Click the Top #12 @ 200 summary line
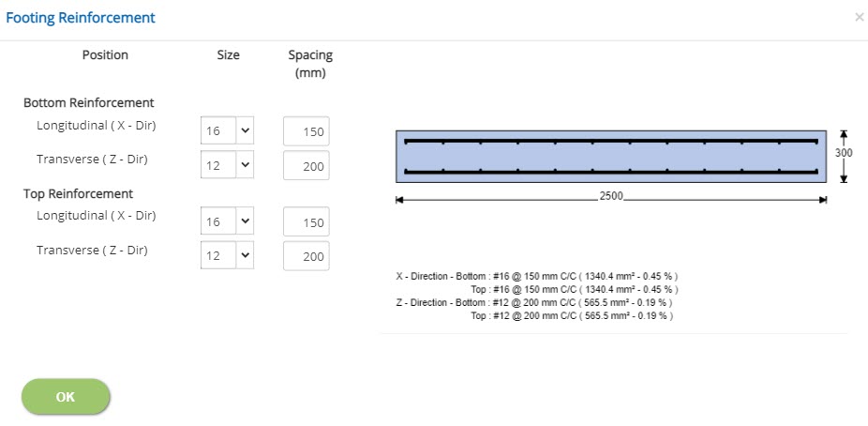 [572, 316]
